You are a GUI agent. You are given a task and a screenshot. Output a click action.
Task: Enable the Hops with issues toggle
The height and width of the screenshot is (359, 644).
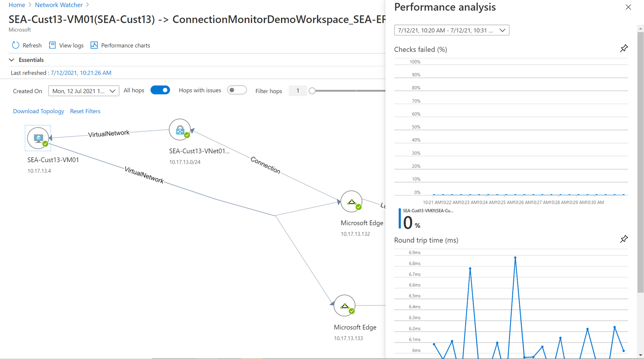point(237,90)
